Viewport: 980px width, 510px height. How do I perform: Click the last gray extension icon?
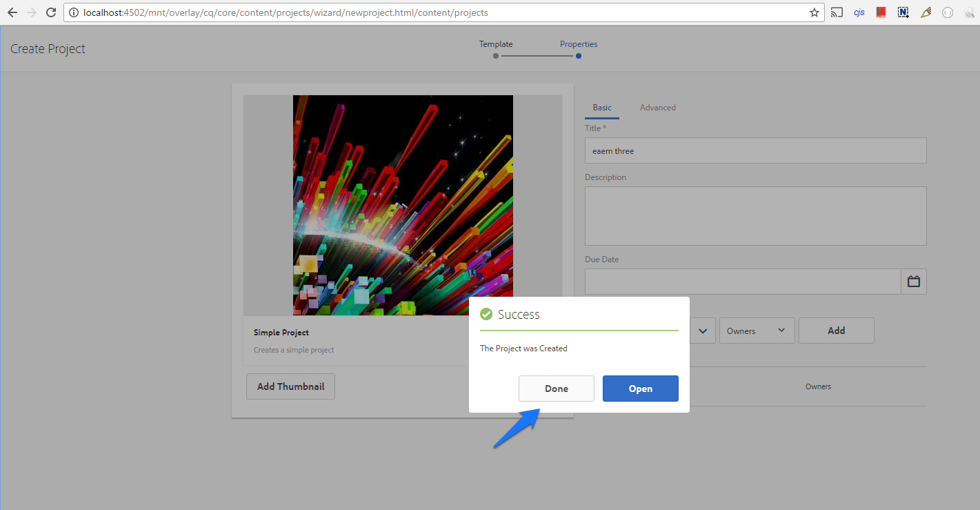pyautogui.click(x=968, y=12)
